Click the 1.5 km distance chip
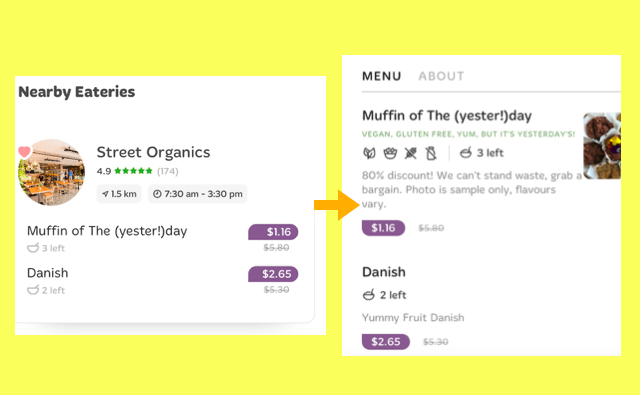This screenshot has width=640, height=395. coord(119,194)
